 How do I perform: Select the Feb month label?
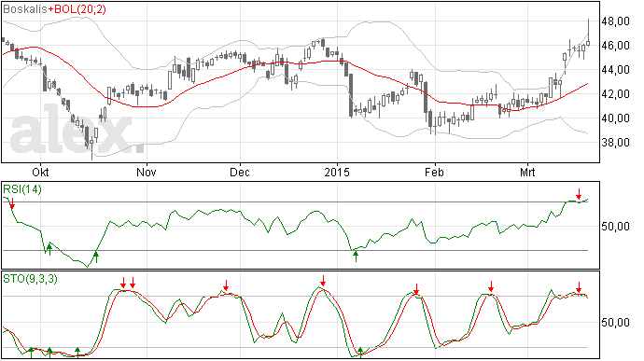tap(434, 172)
